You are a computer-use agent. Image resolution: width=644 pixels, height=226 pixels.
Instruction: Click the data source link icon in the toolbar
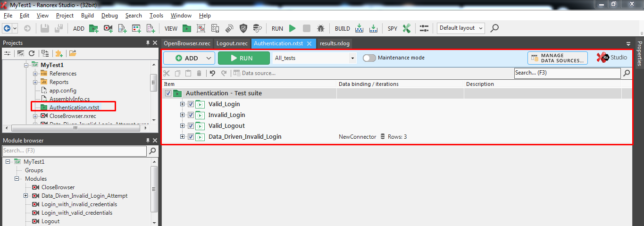tap(257, 28)
